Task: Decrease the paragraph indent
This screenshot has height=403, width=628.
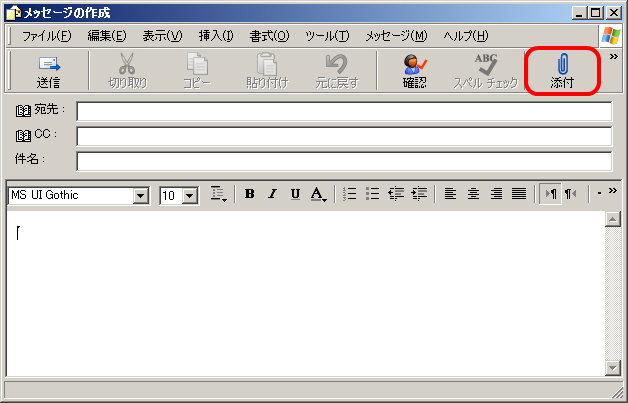Action: (396, 194)
